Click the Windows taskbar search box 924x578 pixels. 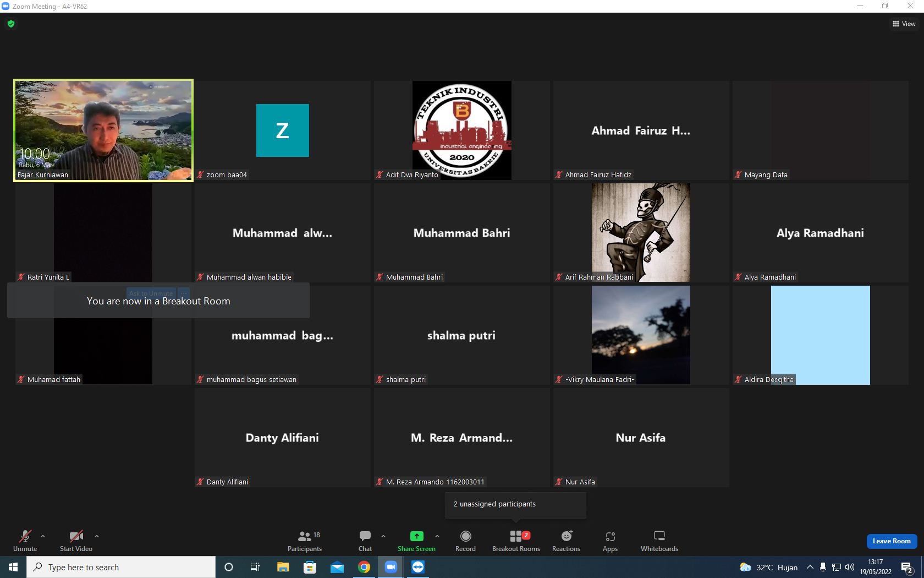[x=121, y=567]
